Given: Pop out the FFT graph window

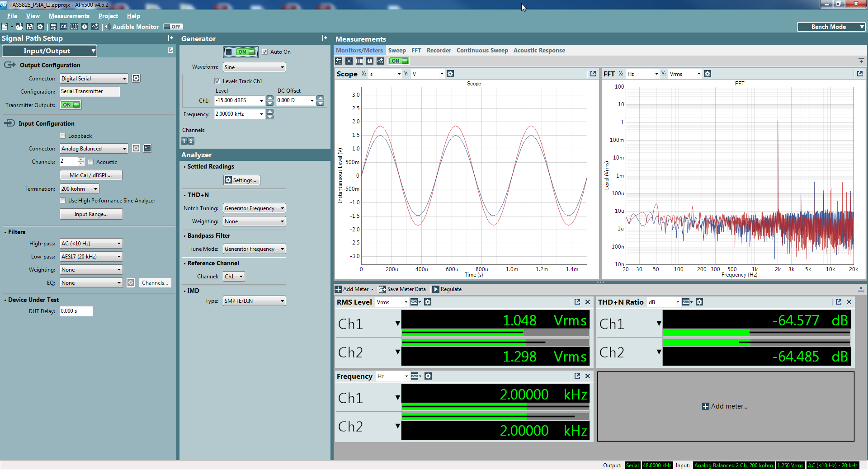Looking at the screenshot, I should click(860, 74).
